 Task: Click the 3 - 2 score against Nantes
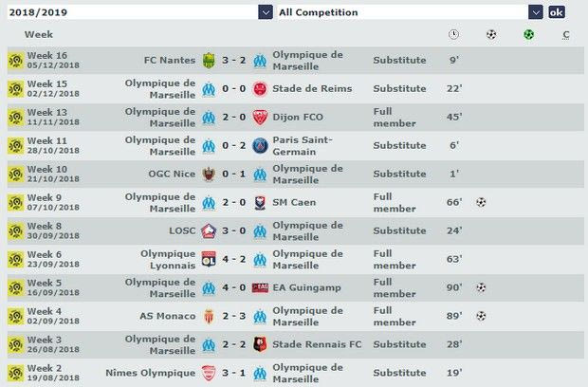(234, 61)
